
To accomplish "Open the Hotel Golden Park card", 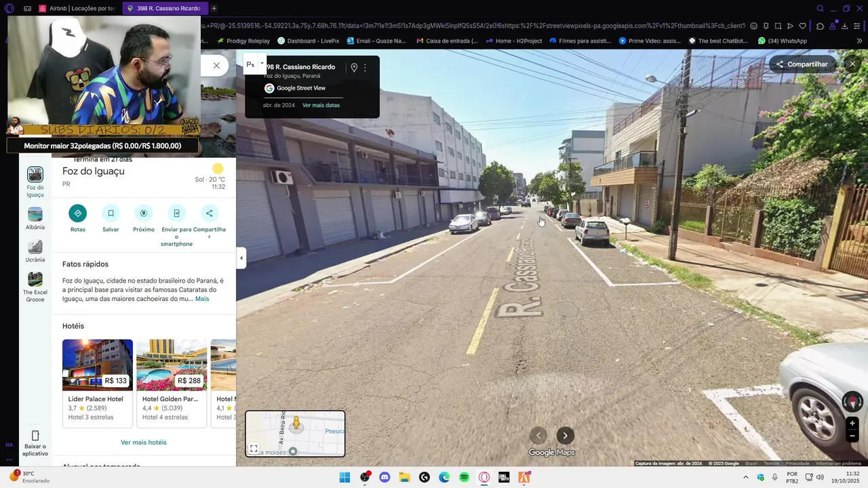I will 172,384.
